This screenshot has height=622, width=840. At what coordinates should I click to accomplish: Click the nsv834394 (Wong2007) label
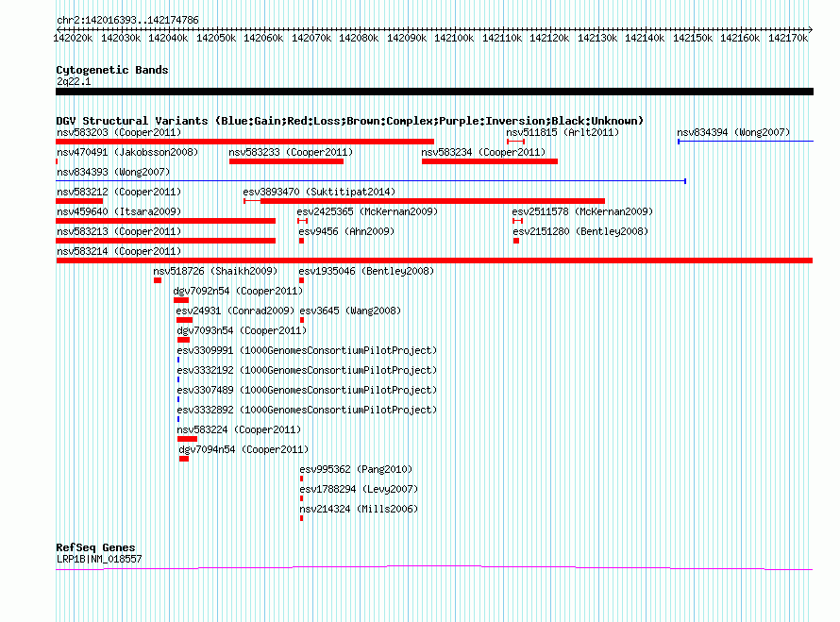coord(733,132)
